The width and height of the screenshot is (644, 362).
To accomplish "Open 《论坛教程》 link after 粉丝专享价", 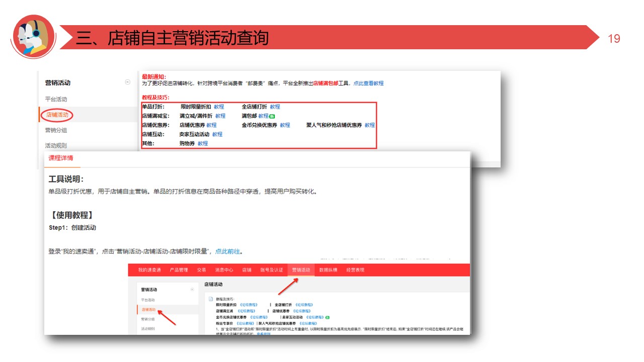I will (x=246, y=323).
